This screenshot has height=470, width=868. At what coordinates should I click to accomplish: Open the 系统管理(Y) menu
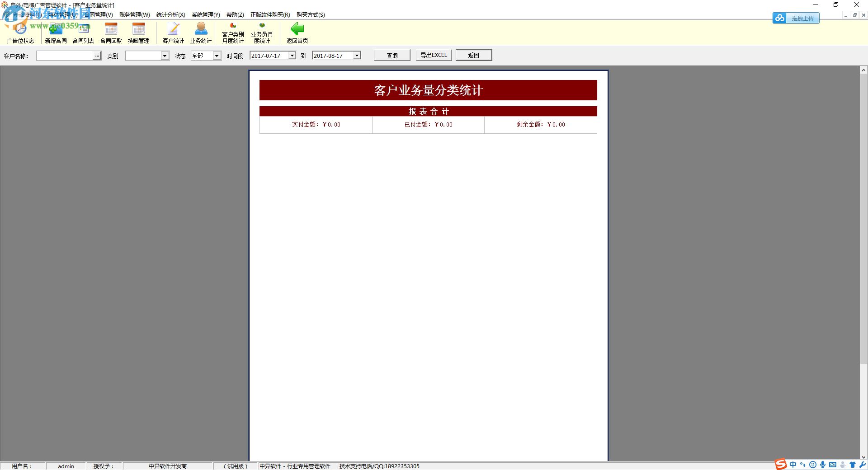click(x=206, y=15)
